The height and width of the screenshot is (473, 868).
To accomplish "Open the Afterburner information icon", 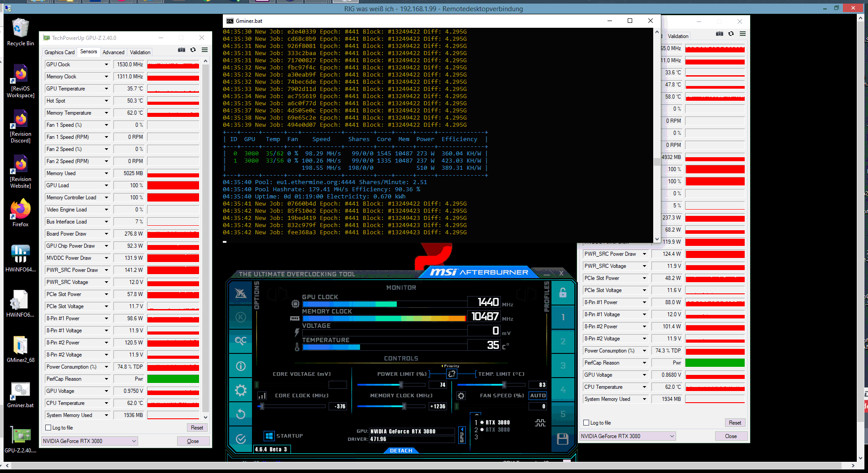I will [x=241, y=366].
